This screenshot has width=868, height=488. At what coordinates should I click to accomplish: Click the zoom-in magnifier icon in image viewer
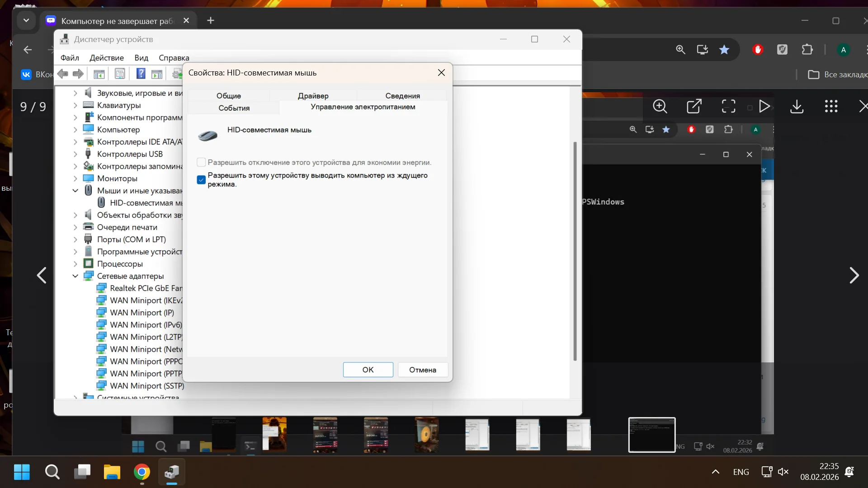tap(660, 107)
